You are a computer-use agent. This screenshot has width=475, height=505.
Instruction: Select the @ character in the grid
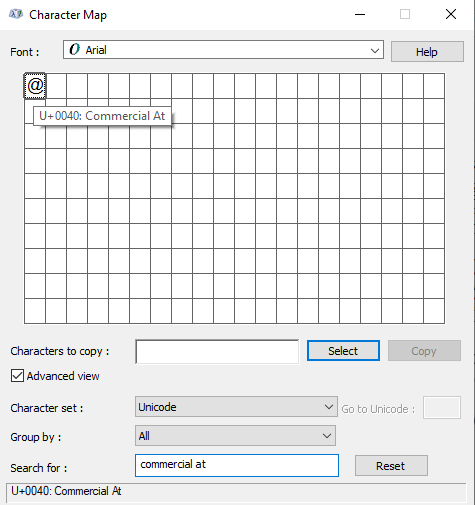pos(35,86)
